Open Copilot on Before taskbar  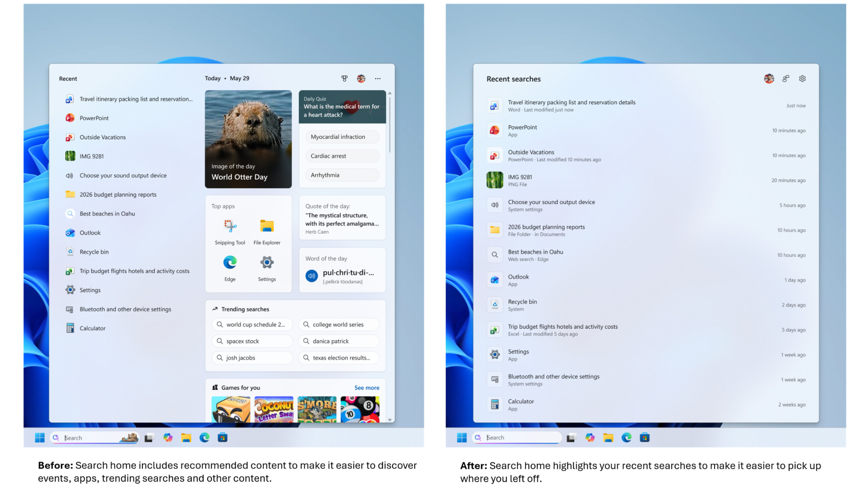[168, 437]
